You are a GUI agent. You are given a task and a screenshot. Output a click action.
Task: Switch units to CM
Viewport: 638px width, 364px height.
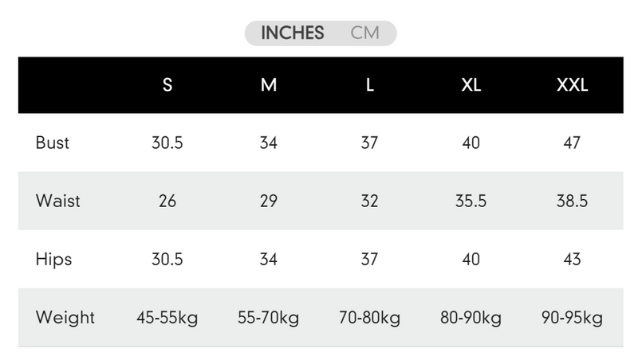364,33
